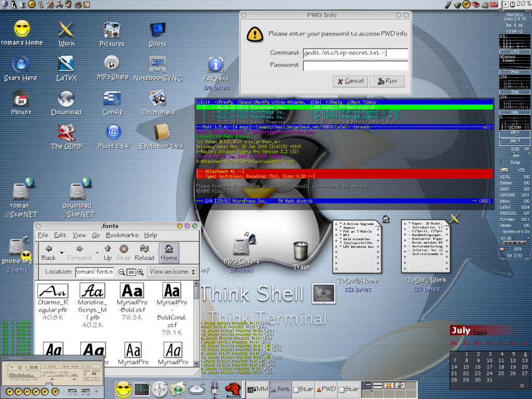Image resolution: width=532 pixels, height=399 pixels.
Task: Toggle the left switch in music player
Action: pyautogui.click(x=72, y=391)
